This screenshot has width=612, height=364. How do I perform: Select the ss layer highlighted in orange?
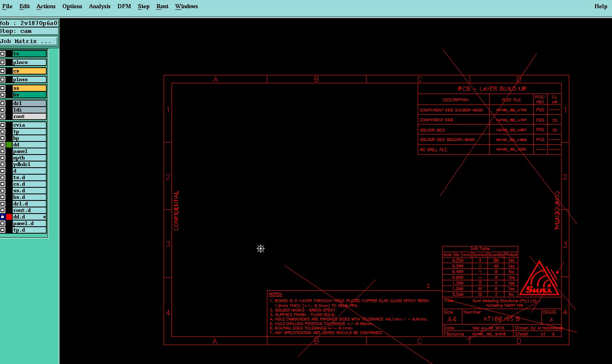29,88
